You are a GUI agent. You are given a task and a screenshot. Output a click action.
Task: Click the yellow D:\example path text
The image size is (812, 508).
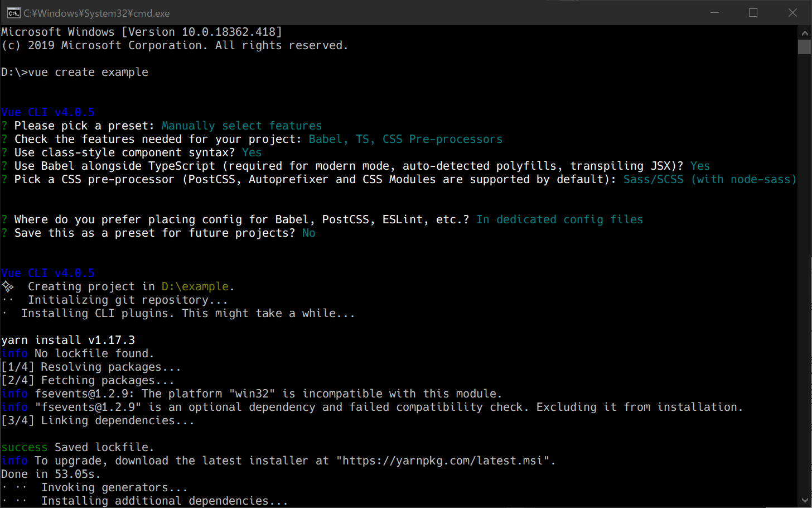195,287
